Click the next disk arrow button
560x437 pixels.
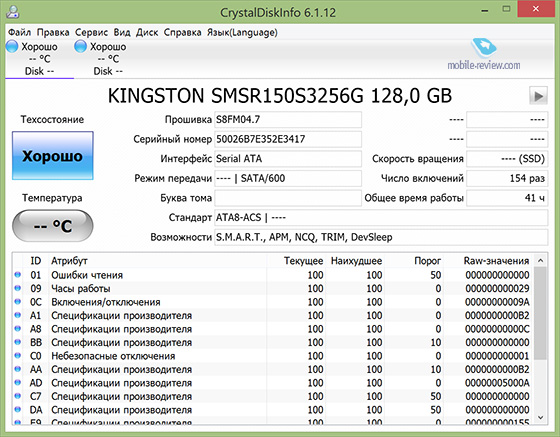click(538, 96)
